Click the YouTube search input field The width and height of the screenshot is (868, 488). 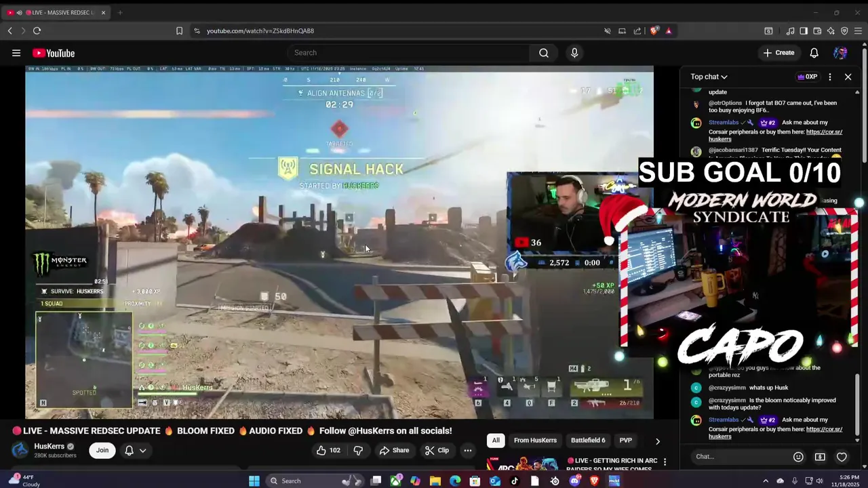[410, 53]
